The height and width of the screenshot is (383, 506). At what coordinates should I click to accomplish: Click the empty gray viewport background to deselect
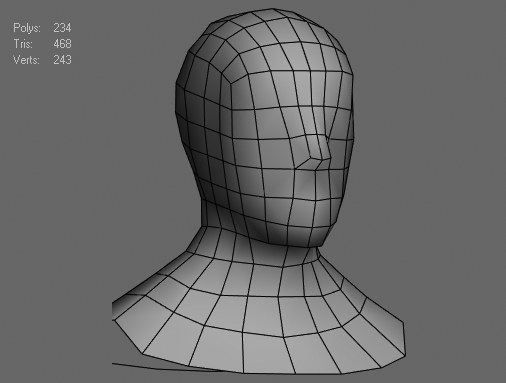click(x=433, y=133)
